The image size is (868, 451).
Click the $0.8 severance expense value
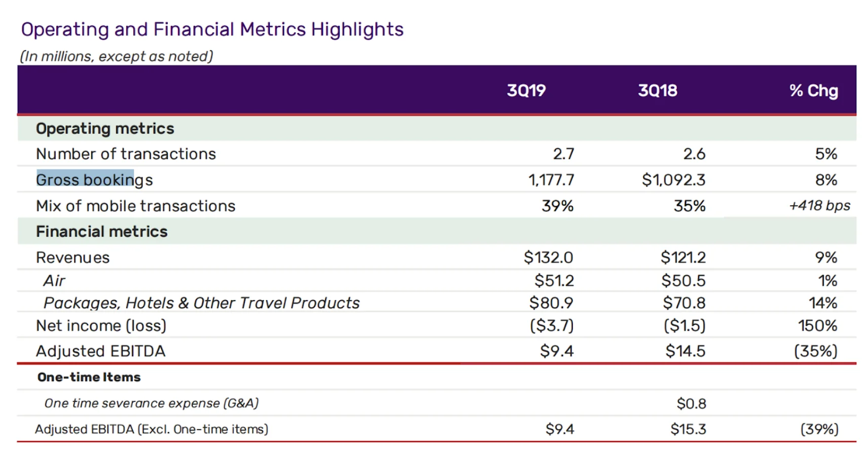[x=691, y=404]
